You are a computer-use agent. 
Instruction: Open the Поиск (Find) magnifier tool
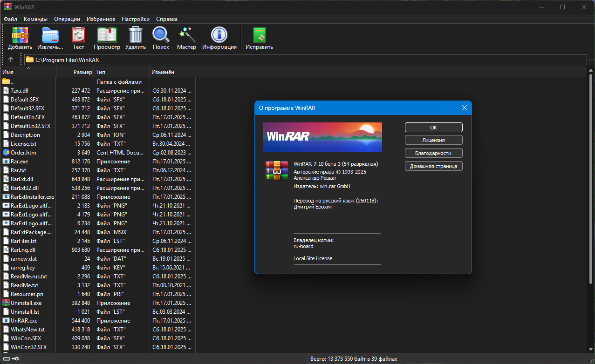click(161, 35)
